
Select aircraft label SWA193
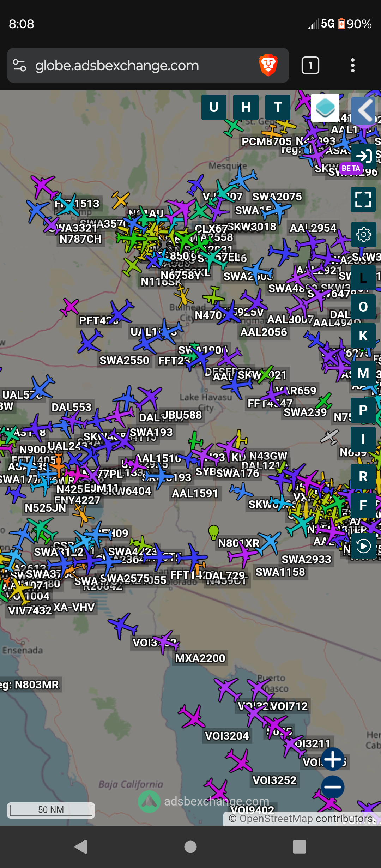click(151, 432)
